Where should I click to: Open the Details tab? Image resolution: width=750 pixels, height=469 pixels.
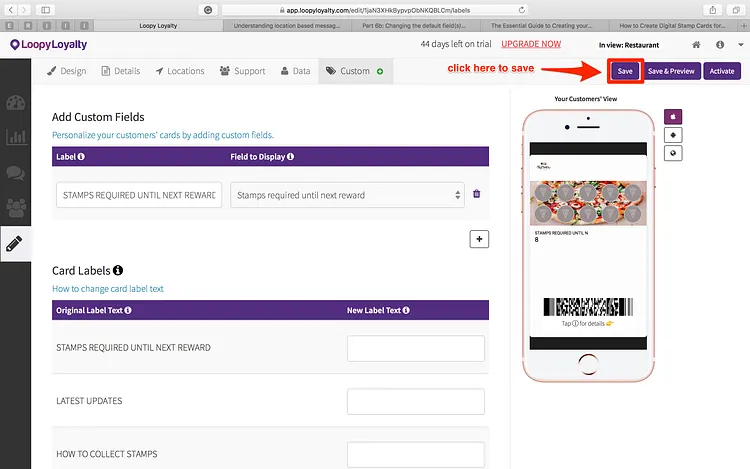[121, 71]
